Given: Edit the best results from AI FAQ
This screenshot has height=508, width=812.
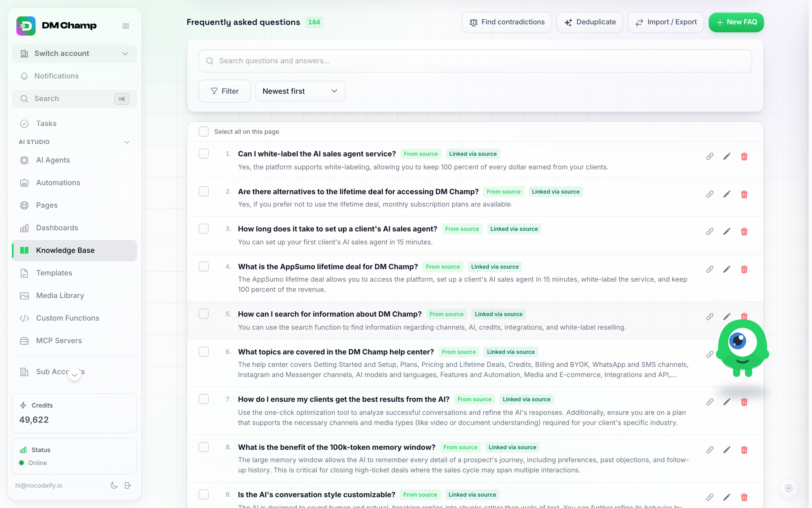Looking at the screenshot, I should (727, 402).
